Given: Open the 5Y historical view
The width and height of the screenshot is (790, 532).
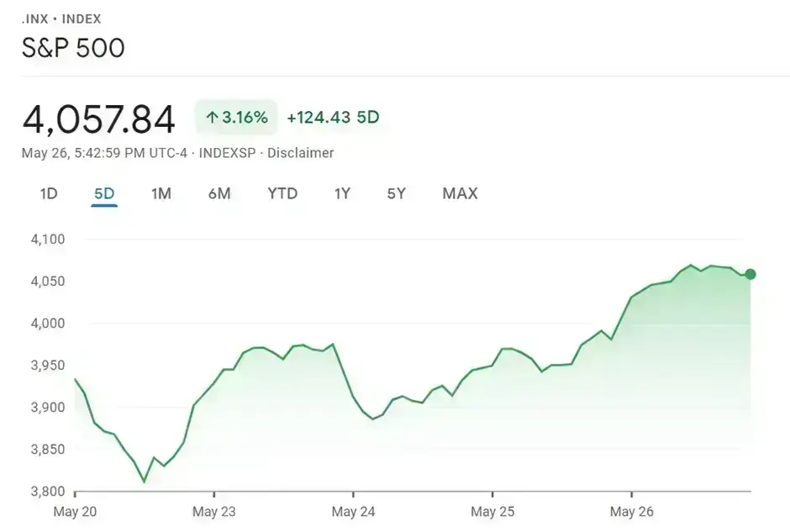Looking at the screenshot, I should coord(396,193).
